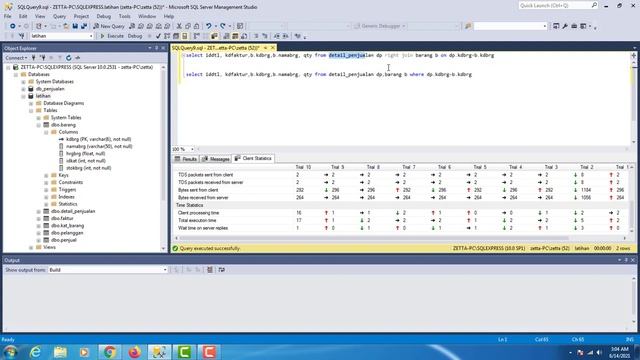Click the Paste icon in toolbar

tap(196, 26)
